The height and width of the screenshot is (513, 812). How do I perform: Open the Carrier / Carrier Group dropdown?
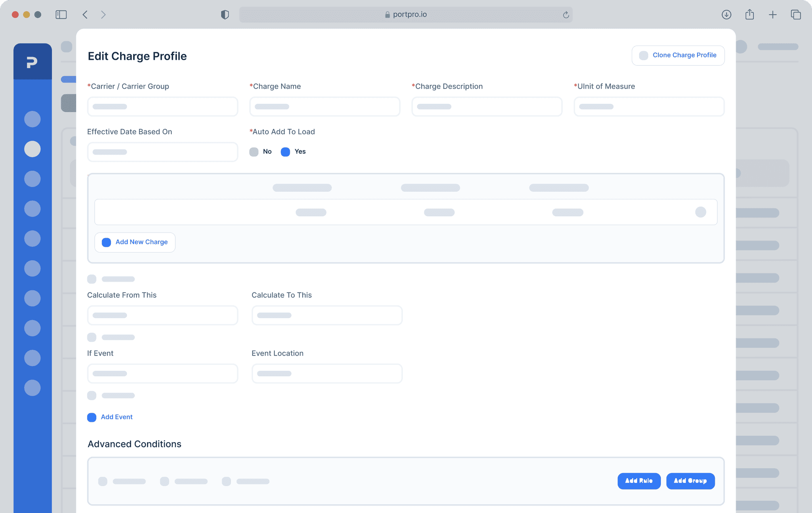pyautogui.click(x=163, y=107)
